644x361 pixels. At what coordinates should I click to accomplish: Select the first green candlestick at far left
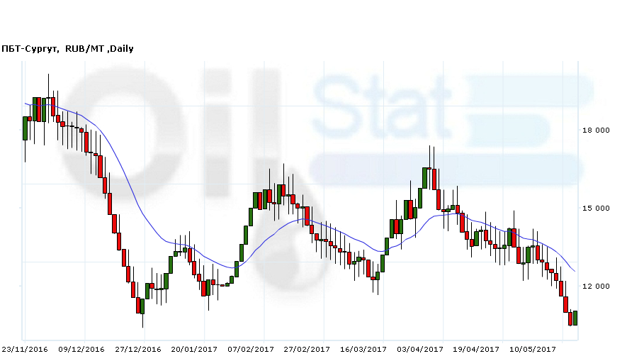[x=26, y=128]
